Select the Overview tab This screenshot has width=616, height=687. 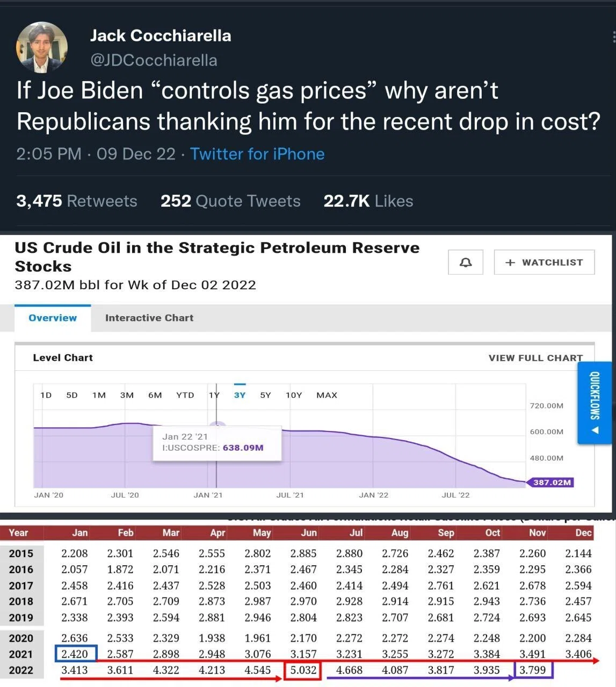[x=53, y=318]
